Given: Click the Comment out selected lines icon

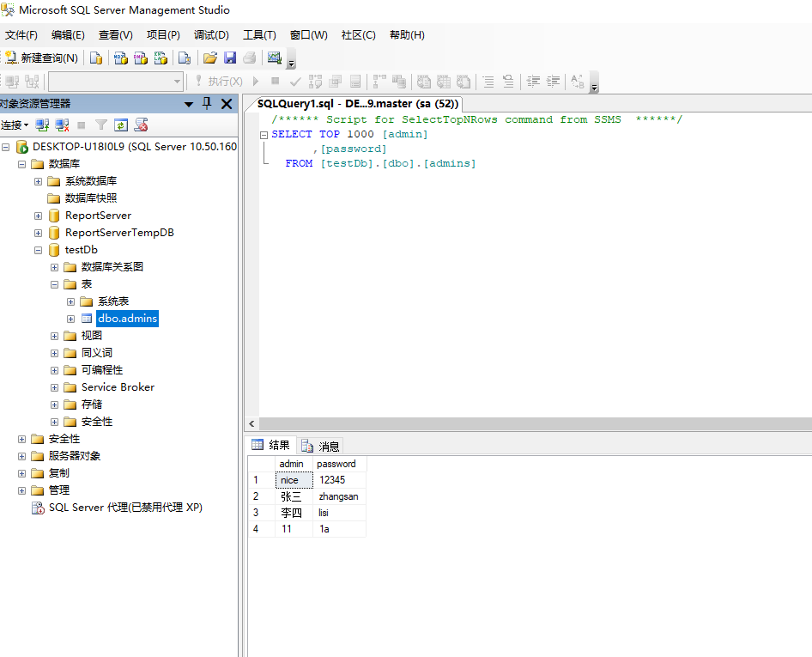Looking at the screenshot, I should tap(488, 82).
